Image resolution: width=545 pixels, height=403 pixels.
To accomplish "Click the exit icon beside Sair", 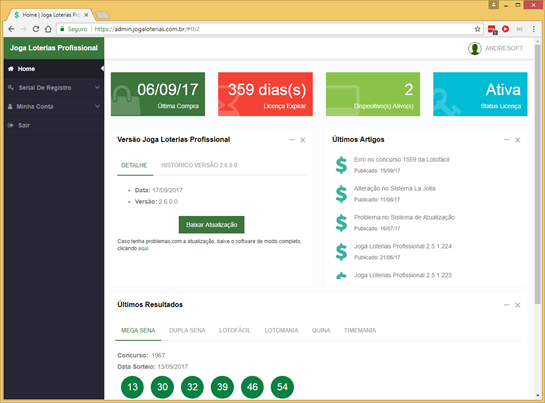I will pyautogui.click(x=11, y=125).
